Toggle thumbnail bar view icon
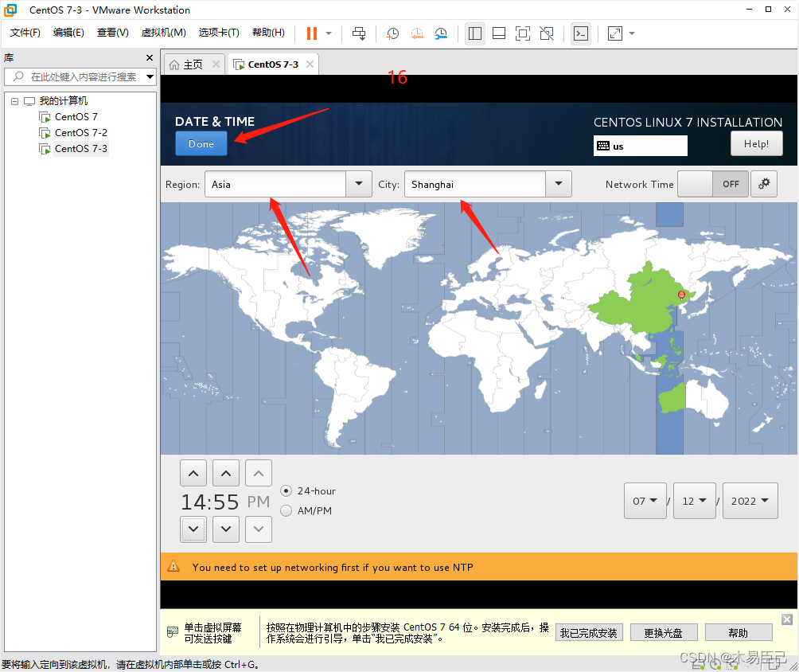This screenshot has height=672, width=799. [x=499, y=33]
